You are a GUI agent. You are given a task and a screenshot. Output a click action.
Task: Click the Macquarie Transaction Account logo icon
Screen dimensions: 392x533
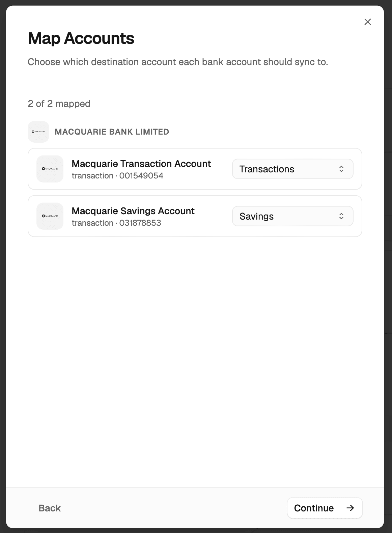pyautogui.click(x=50, y=169)
